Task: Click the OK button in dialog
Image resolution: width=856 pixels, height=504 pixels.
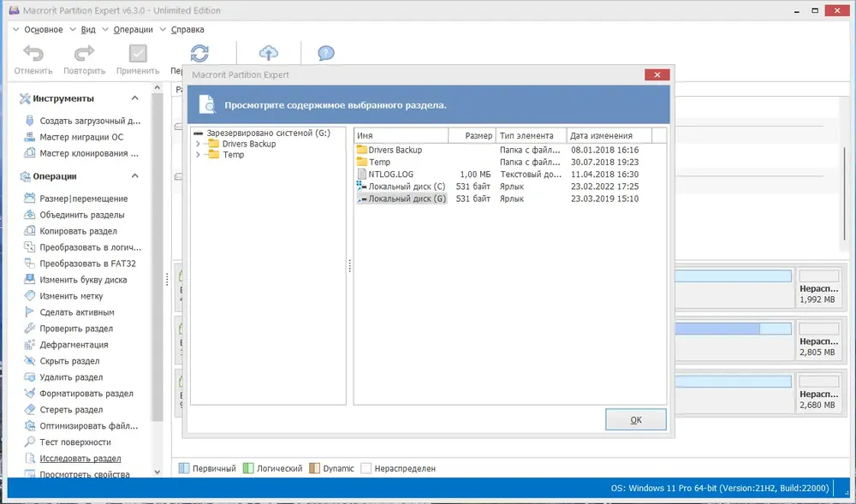Action: click(636, 419)
